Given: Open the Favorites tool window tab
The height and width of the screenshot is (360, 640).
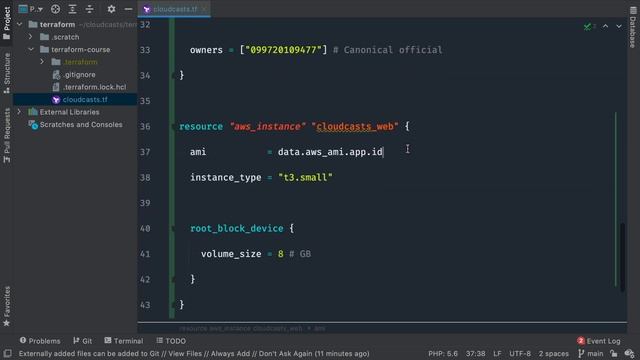Looking at the screenshot, I should click(7, 306).
